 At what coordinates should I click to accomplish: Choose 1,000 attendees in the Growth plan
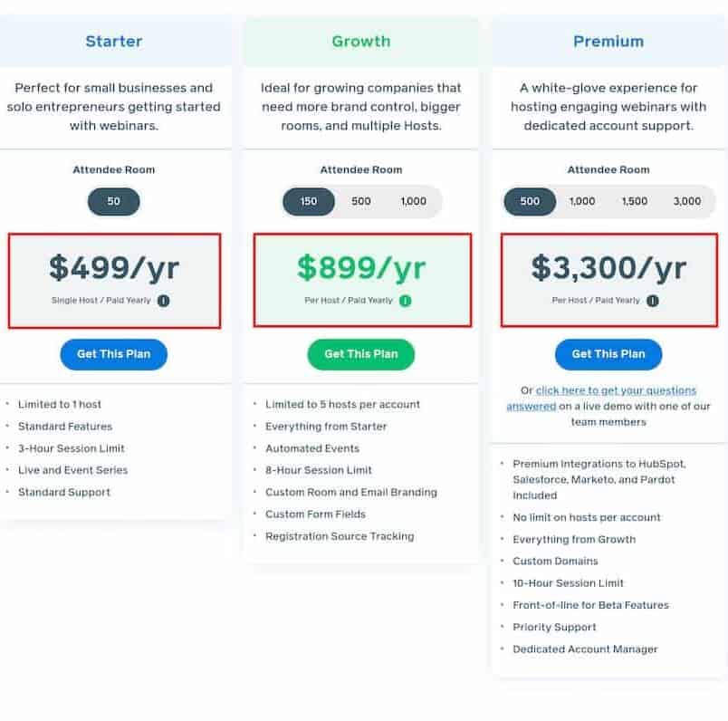pos(414,201)
